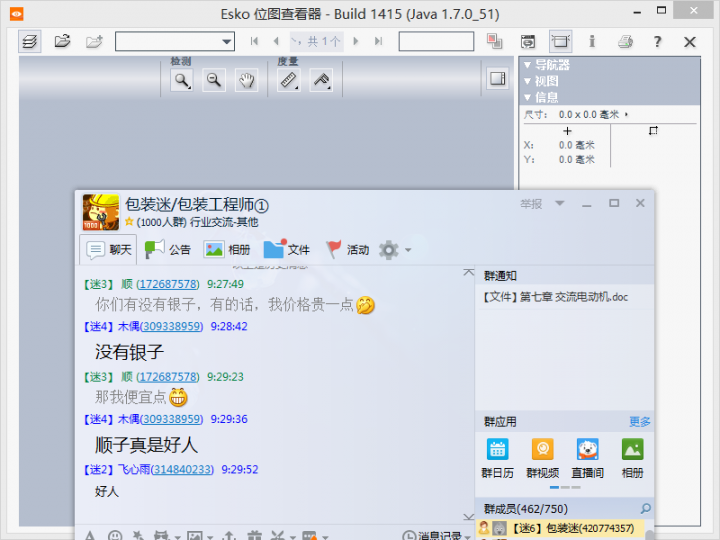Toggle the side panel button at right of tool strip
Screen dimensions: 720x540
coord(497,78)
